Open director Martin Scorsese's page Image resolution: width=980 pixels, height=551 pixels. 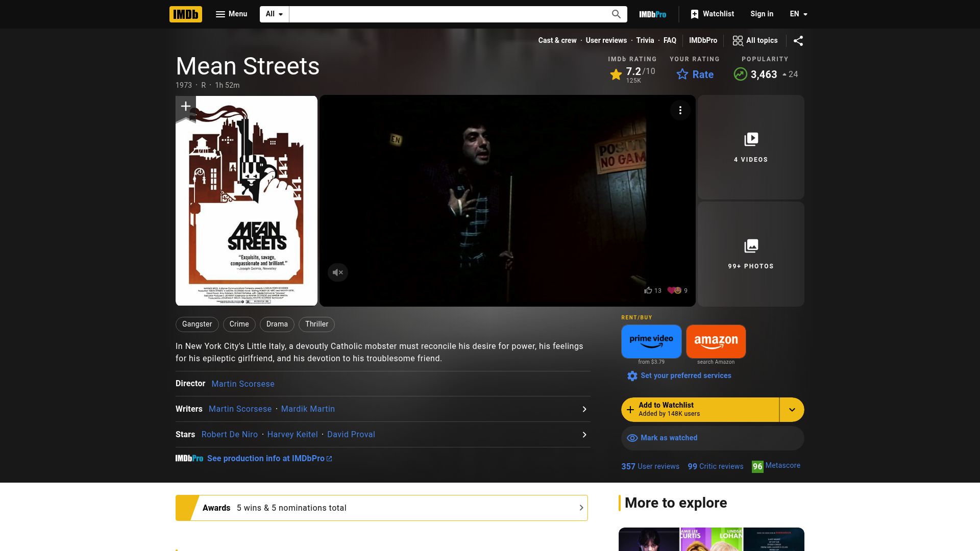pyautogui.click(x=243, y=384)
